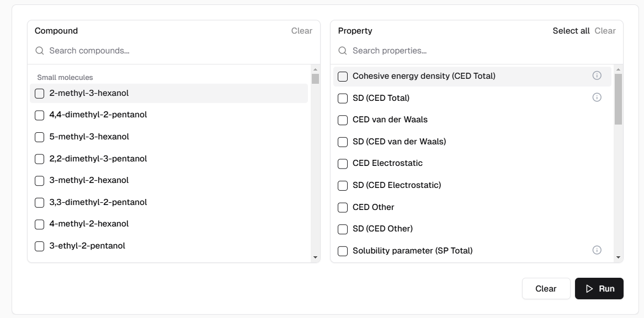The width and height of the screenshot is (644, 318).
Task: Tick the CED van der Waals checkbox
Action: [343, 120]
